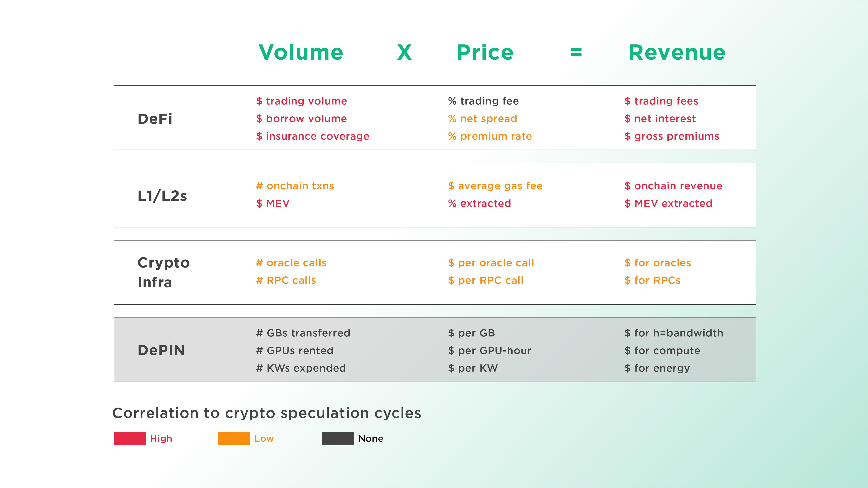Click the orange Low legend swatch
Image resolution: width=868 pixels, height=488 pixels.
234,439
